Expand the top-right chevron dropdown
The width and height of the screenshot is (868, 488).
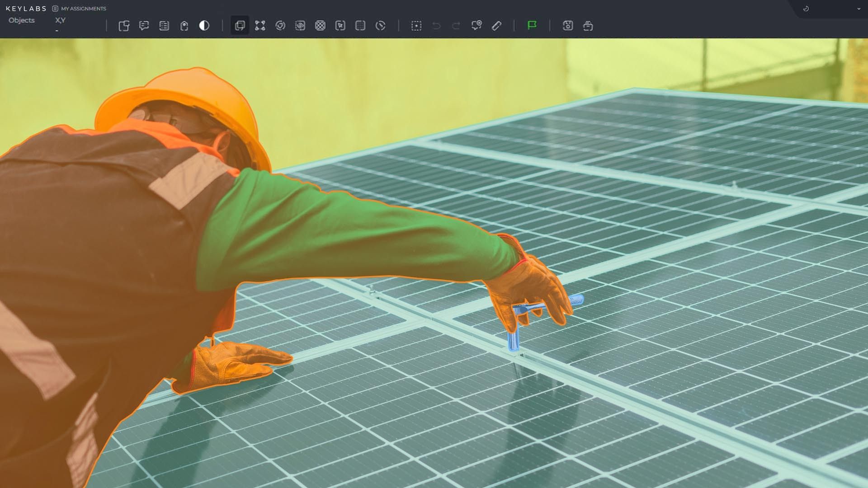click(x=859, y=9)
